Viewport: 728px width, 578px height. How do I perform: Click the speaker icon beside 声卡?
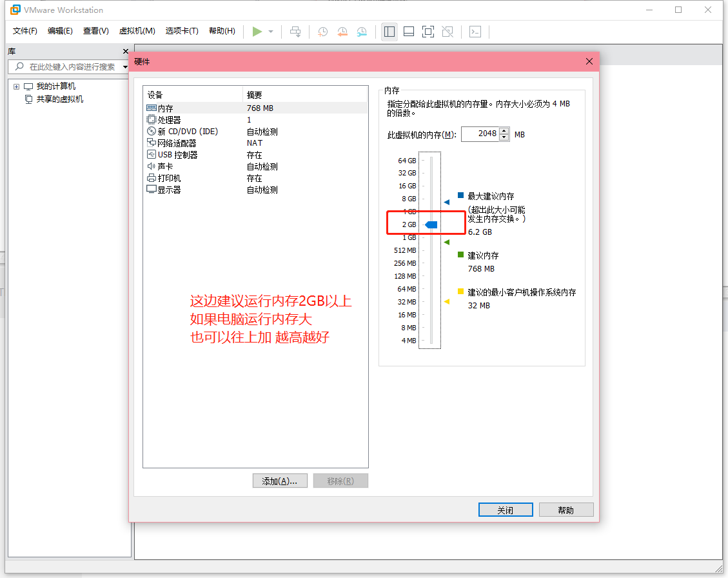coord(152,166)
